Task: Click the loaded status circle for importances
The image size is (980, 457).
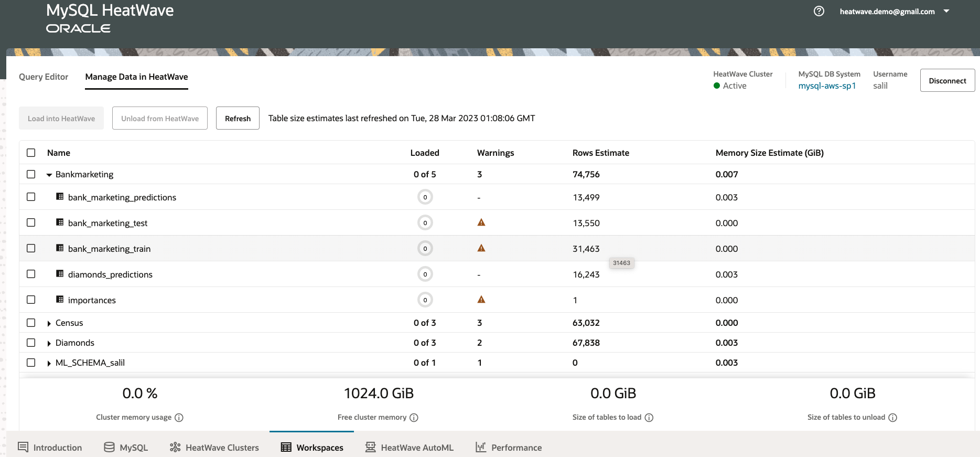Action: tap(425, 300)
